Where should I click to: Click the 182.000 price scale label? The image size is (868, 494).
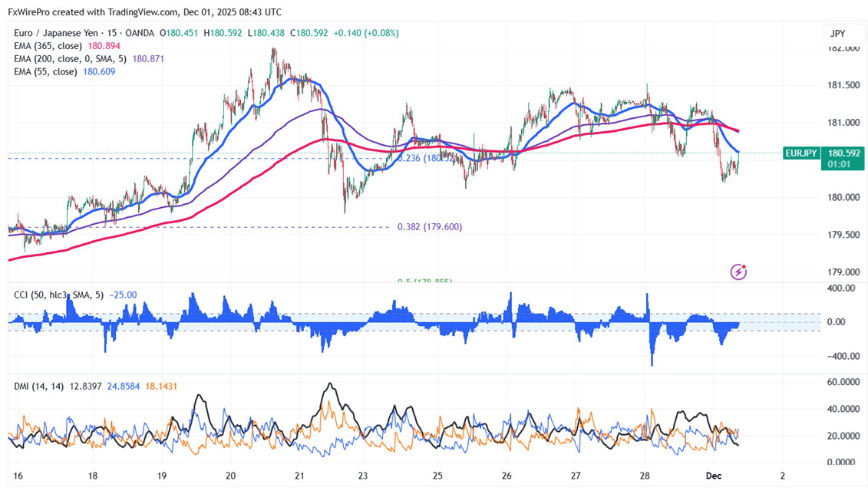841,48
